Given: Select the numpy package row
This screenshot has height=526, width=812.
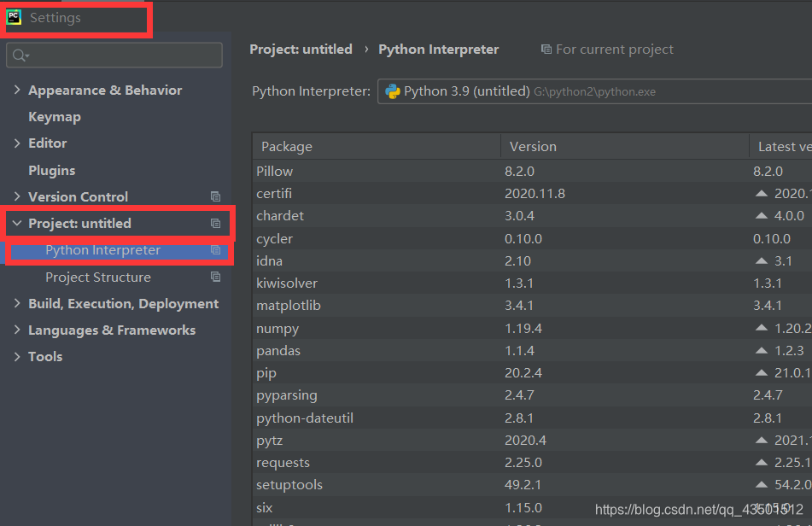Looking at the screenshot, I should click(532, 328).
